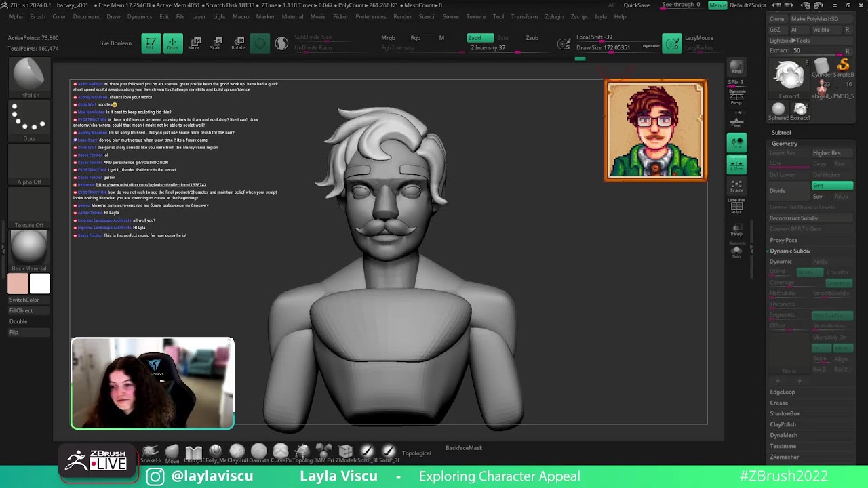Click the LazyMouse icon button
Image resolution: width=868 pixels, height=488 pixels.
pos(672,43)
